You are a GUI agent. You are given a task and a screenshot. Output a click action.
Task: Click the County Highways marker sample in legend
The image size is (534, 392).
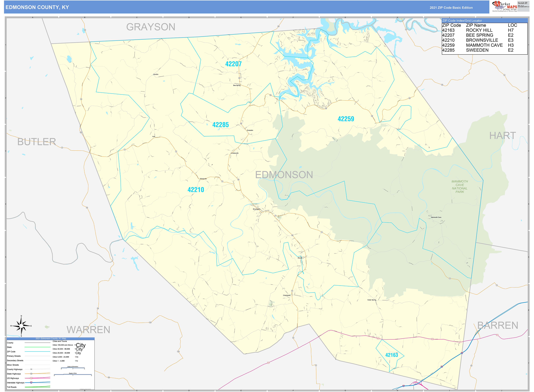(31, 369)
